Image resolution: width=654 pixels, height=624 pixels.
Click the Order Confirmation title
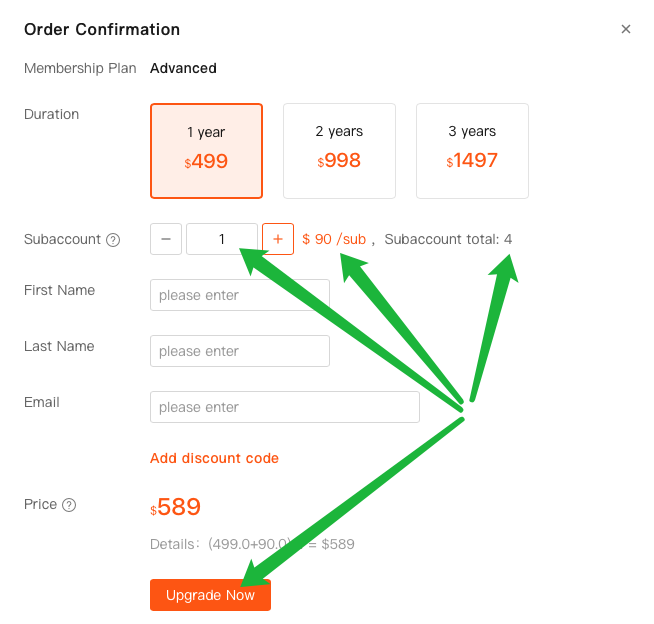tap(102, 29)
